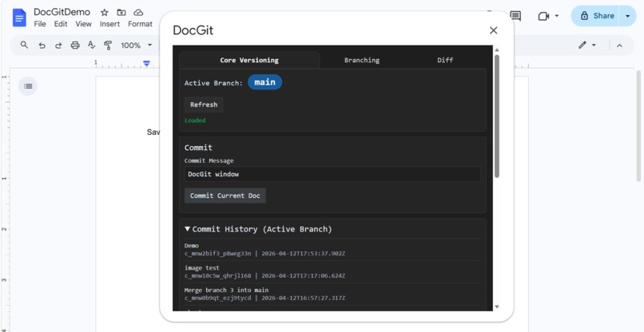Open the Google Docs home icon
This screenshot has height=332, width=644.
click(x=19, y=18)
